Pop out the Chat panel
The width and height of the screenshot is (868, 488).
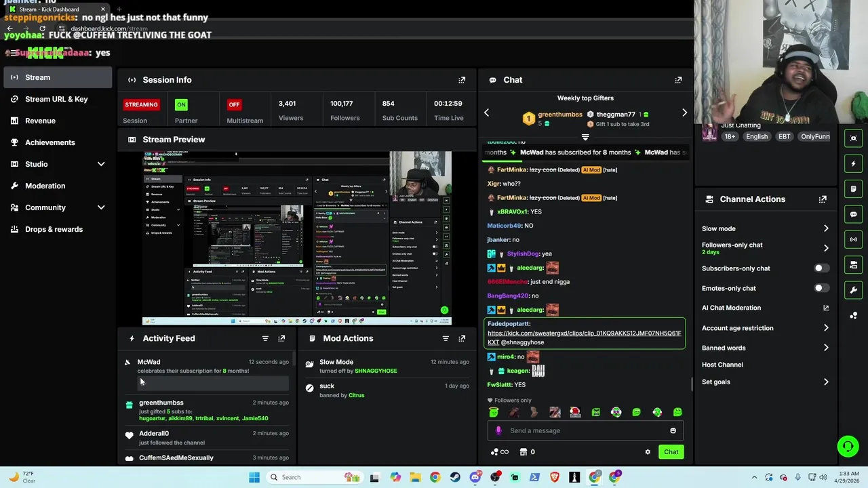pos(678,80)
